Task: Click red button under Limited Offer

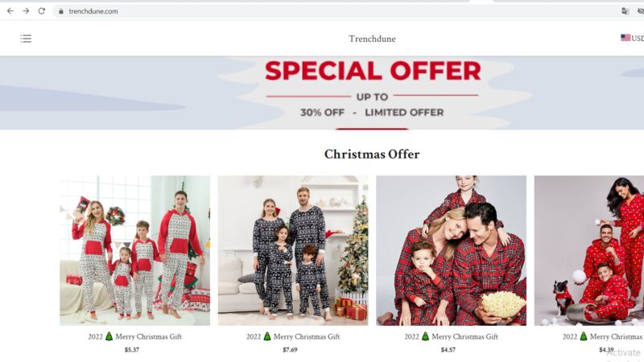Action: tap(372, 129)
